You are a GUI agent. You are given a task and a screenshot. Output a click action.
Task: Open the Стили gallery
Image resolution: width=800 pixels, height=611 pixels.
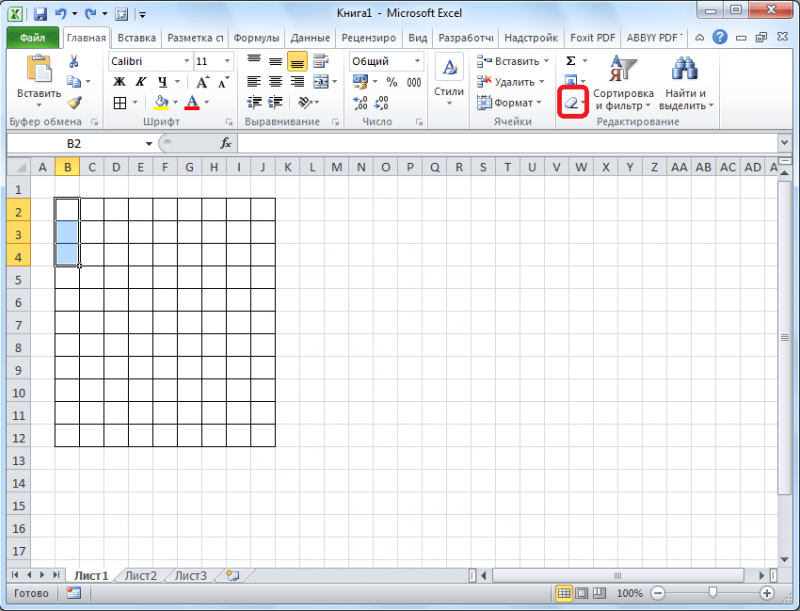click(448, 80)
